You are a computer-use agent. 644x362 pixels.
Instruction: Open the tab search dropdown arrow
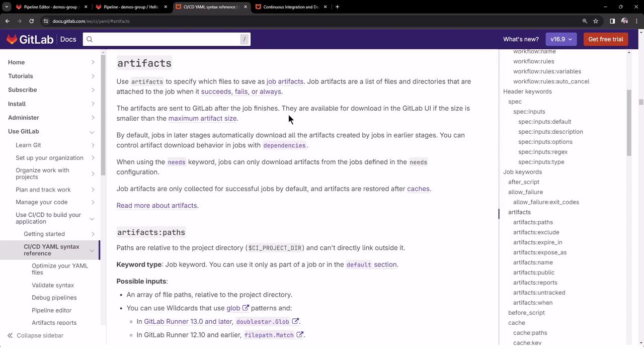coord(7,7)
